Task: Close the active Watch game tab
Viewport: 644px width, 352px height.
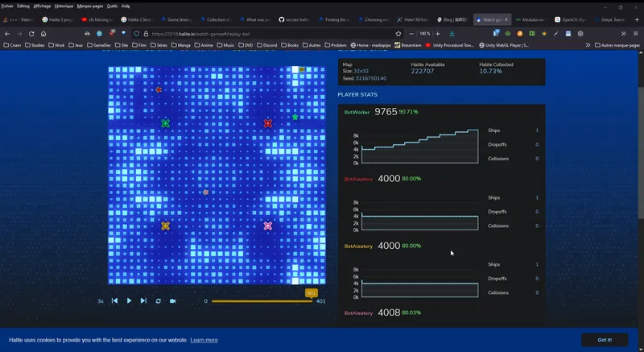Action: [506, 19]
